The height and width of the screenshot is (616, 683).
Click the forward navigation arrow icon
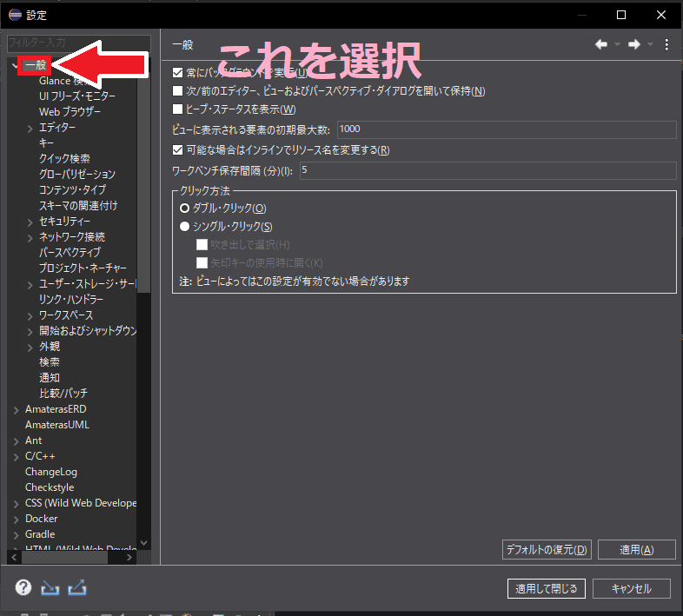[x=634, y=44]
